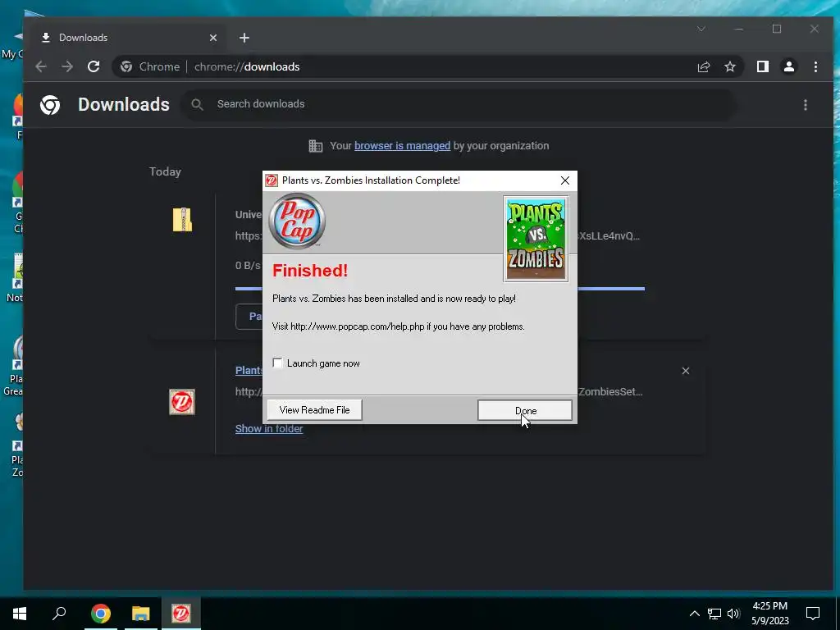Click the installer title bar icon
The height and width of the screenshot is (630, 840).
click(272, 180)
